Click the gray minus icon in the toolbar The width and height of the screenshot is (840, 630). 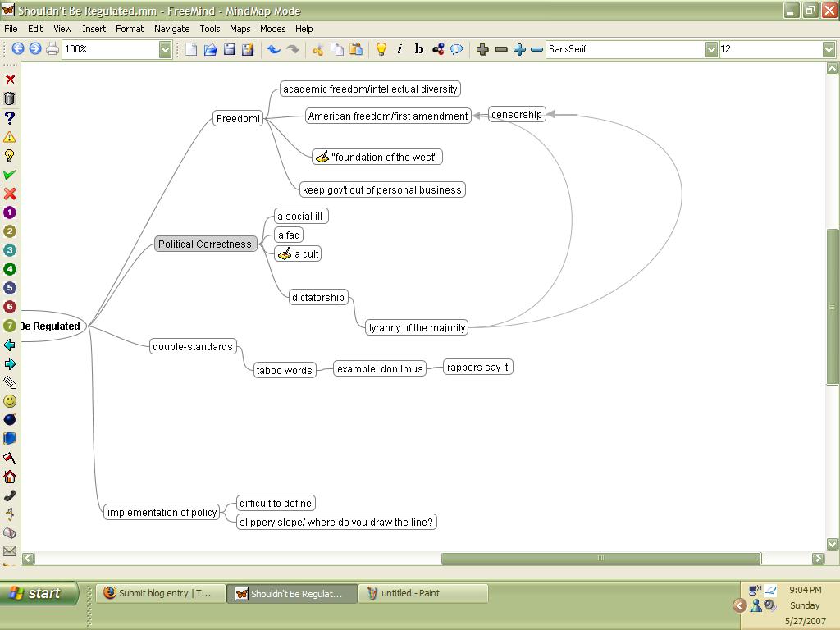[x=501, y=50]
